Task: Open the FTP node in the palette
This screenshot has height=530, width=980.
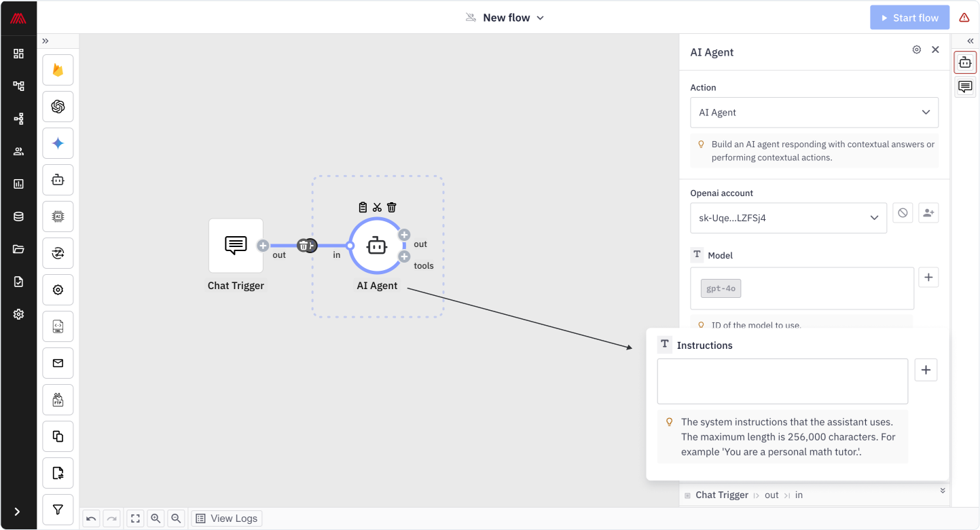Action: [58, 400]
